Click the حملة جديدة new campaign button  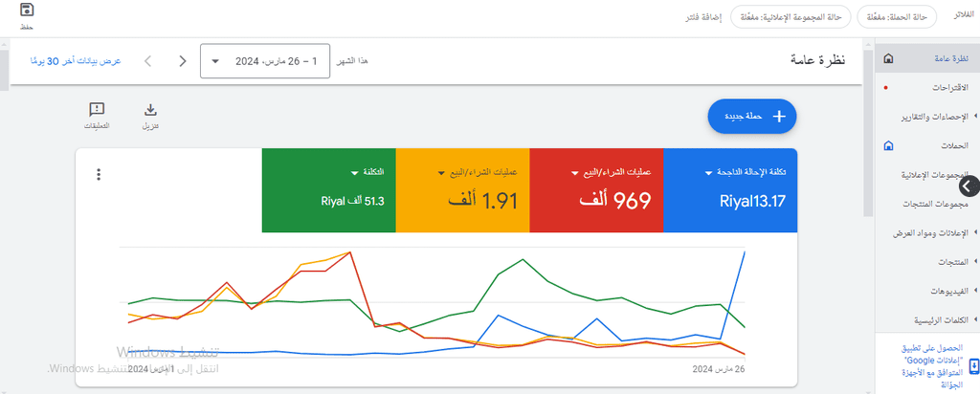coord(752,116)
